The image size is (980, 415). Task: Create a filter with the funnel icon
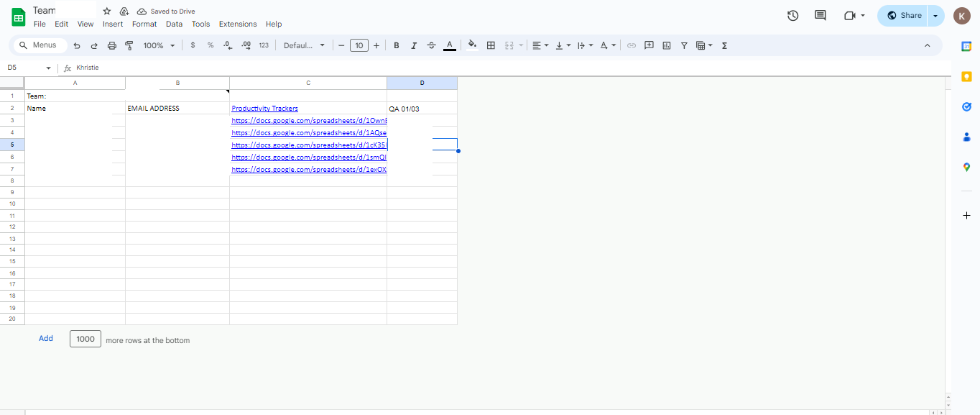684,45
